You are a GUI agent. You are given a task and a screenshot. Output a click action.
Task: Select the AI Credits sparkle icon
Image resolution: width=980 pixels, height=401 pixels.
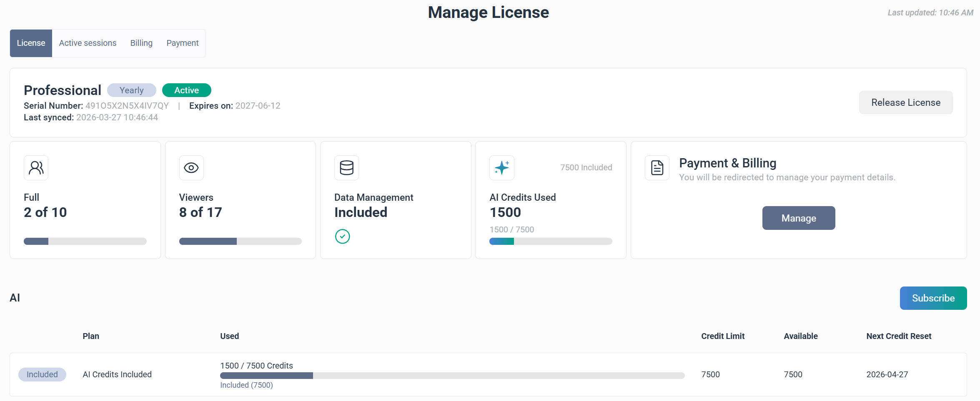point(501,168)
